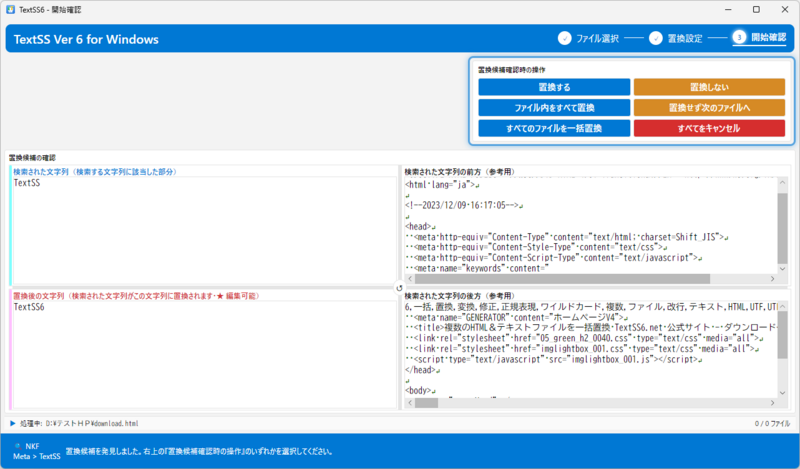Edit the 置換後の文字列 text field TextSS6
Screen dimensions: 800x469
tap(205, 355)
